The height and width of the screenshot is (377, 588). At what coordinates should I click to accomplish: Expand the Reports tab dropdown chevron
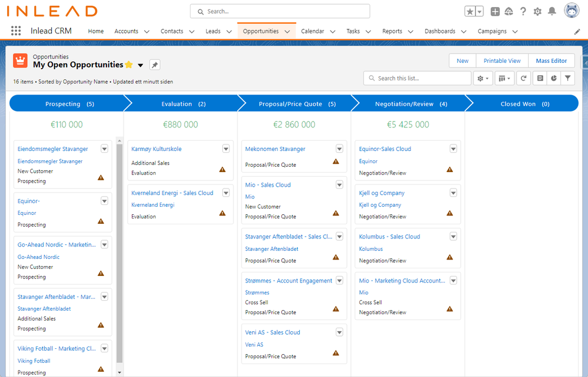tap(410, 32)
